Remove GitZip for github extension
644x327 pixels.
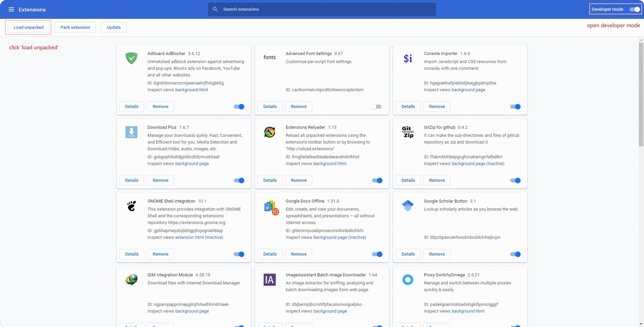pyautogui.click(x=437, y=180)
